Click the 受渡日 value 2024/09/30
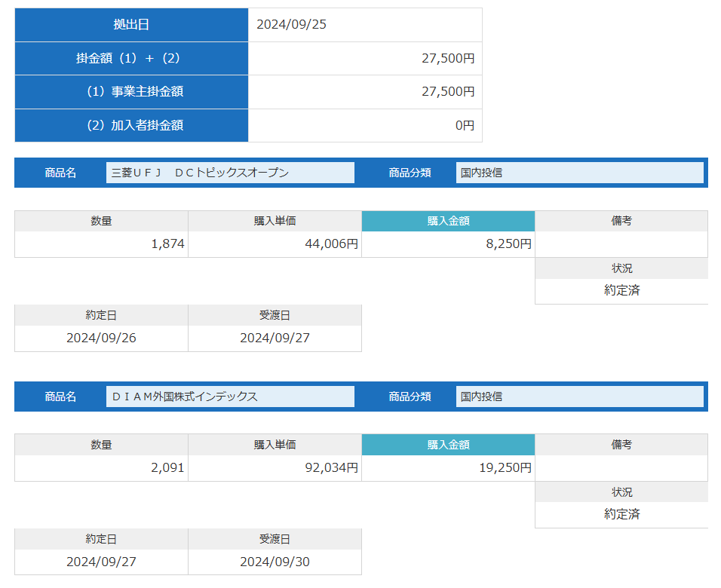This screenshot has width=721, height=588. 275,562
